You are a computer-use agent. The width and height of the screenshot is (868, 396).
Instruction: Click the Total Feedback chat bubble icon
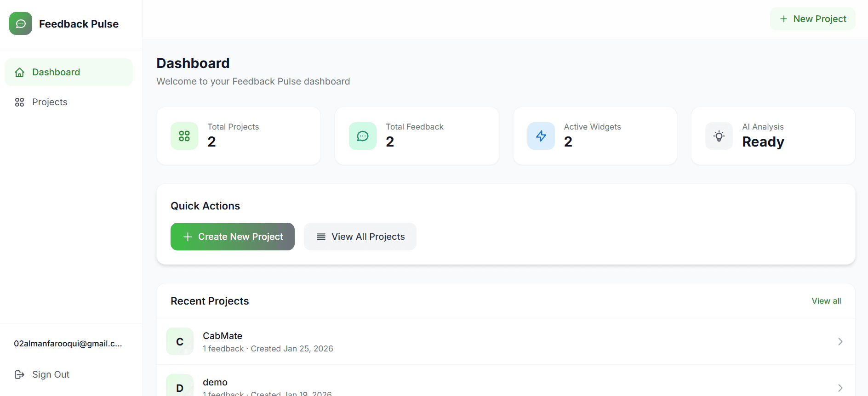click(363, 136)
